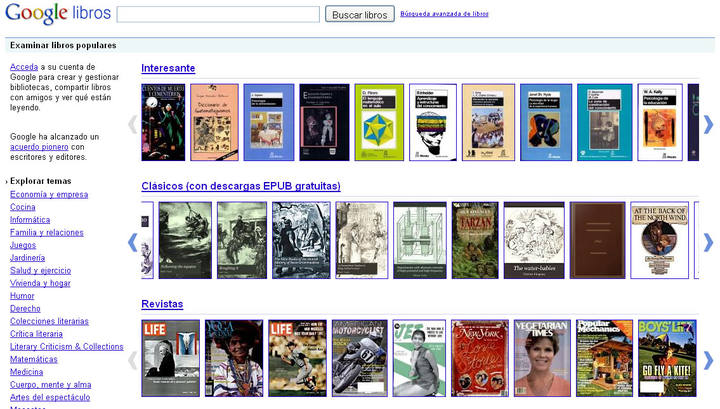Open the Humor topic
Screen dimensions: 720x409
(22, 296)
